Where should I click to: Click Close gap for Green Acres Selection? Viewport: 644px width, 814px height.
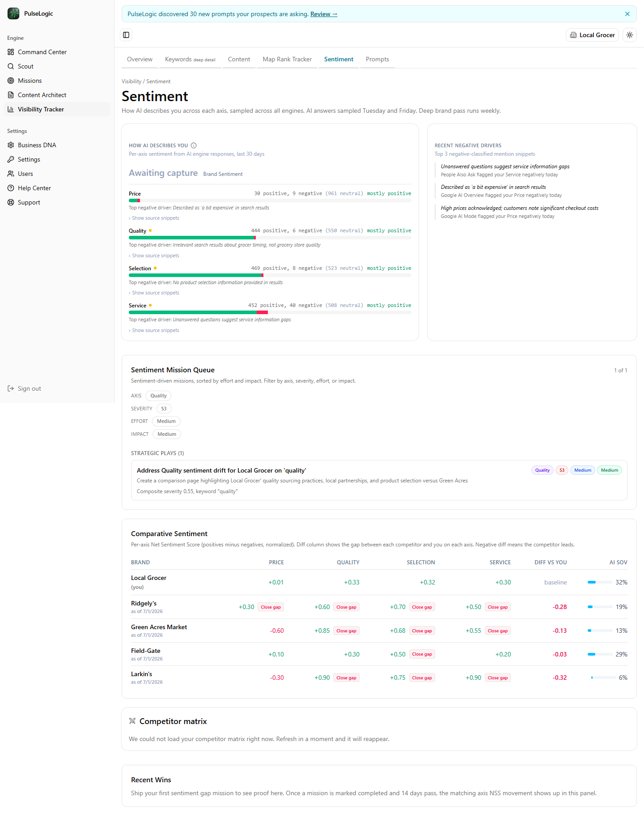coord(422,631)
